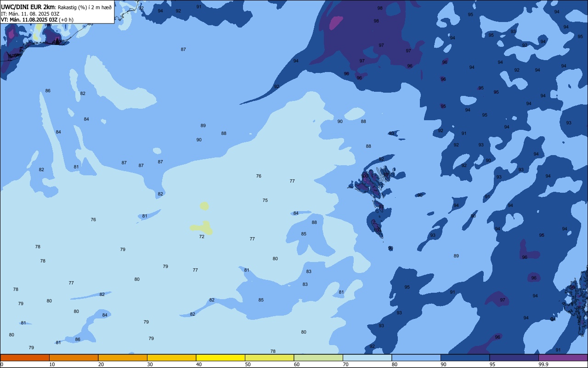Click the title text 'UWC/DINI EUR 2km'
The width and height of the screenshot is (588, 368).
pyautogui.click(x=28, y=7)
